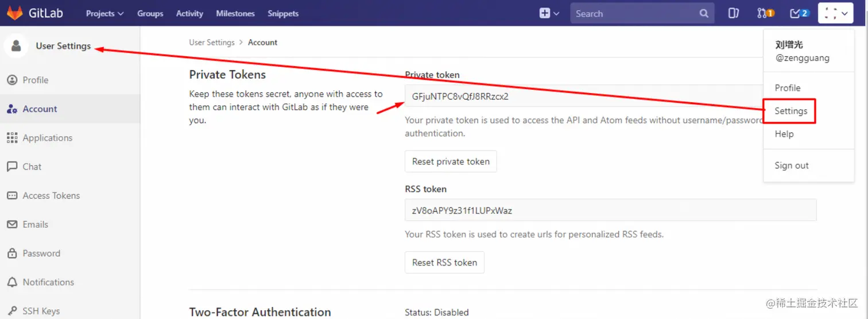868x319 pixels.
Task: Open Access Tokens in the sidebar
Action: tap(51, 195)
